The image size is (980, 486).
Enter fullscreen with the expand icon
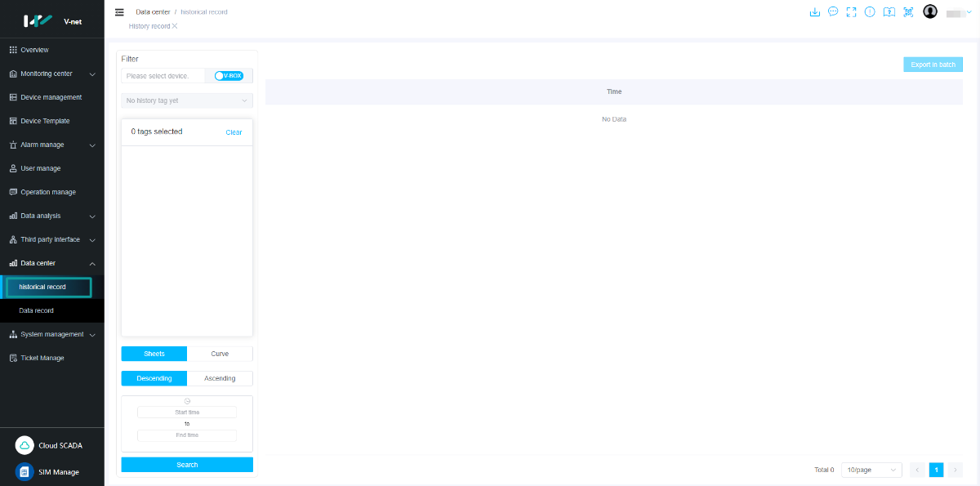coord(851,12)
